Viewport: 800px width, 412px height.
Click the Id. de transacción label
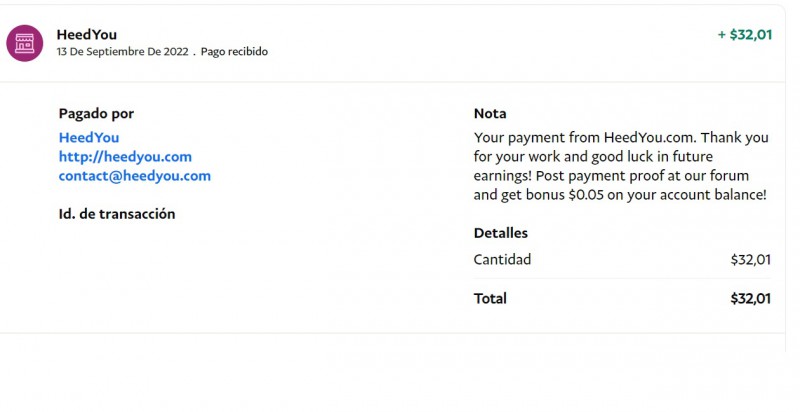(x=117, y=214)
